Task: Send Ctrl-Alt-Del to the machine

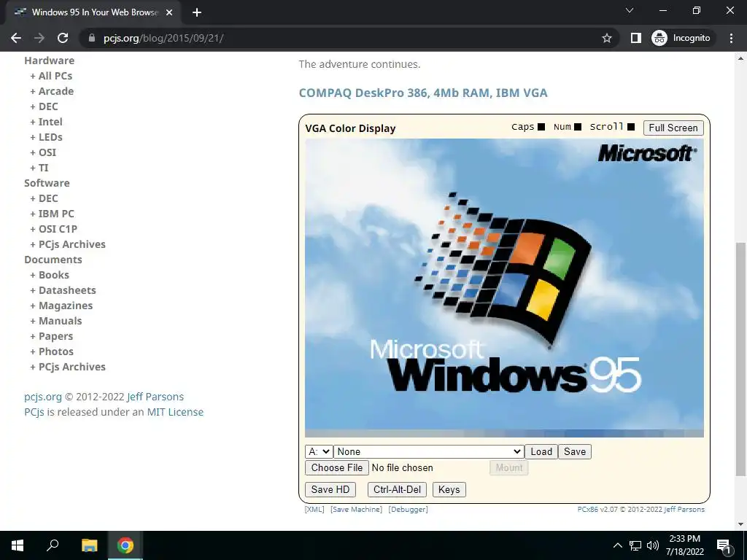Action: pos(397,489)
